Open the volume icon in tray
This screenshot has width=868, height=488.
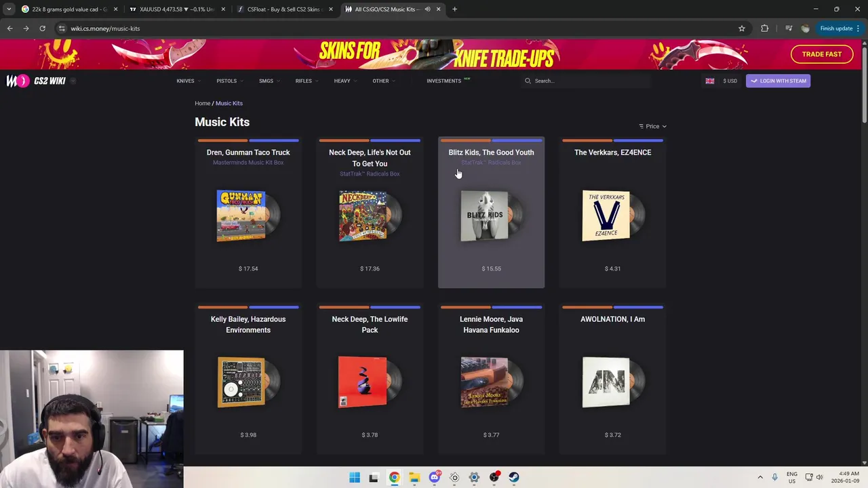tap(819, 477)
